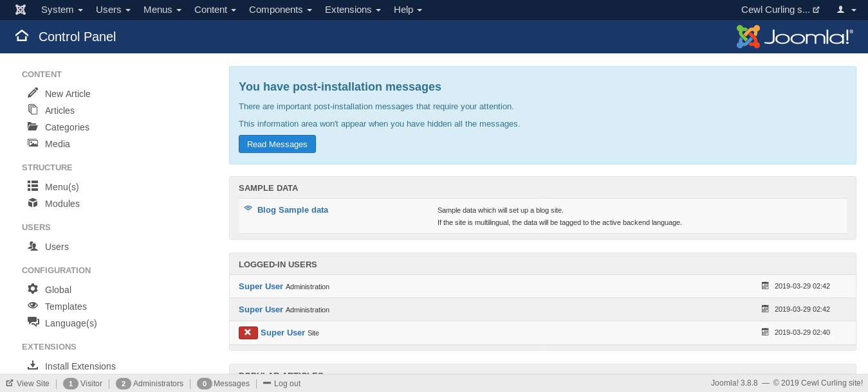Click Log out in the bottom bar

[x=282, y=384]
